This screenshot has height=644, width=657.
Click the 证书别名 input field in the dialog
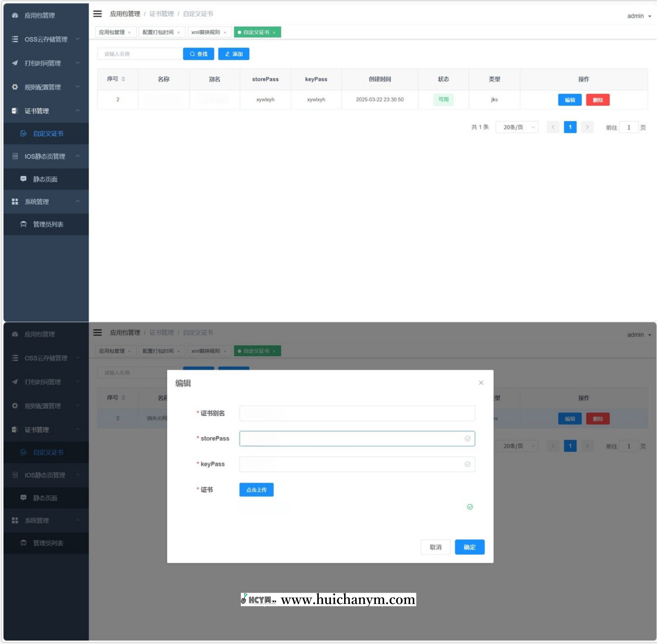tap(357, 413)
